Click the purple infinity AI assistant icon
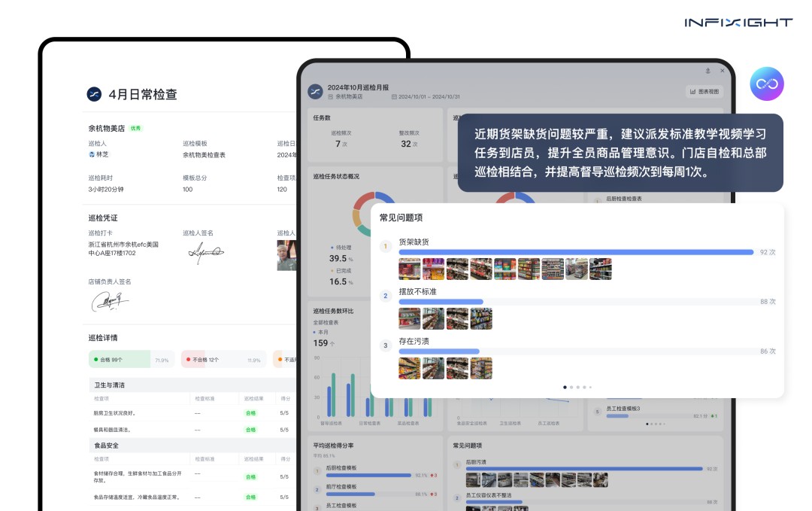Viewport: 812px width, 511px height. (x=766, y=84)
